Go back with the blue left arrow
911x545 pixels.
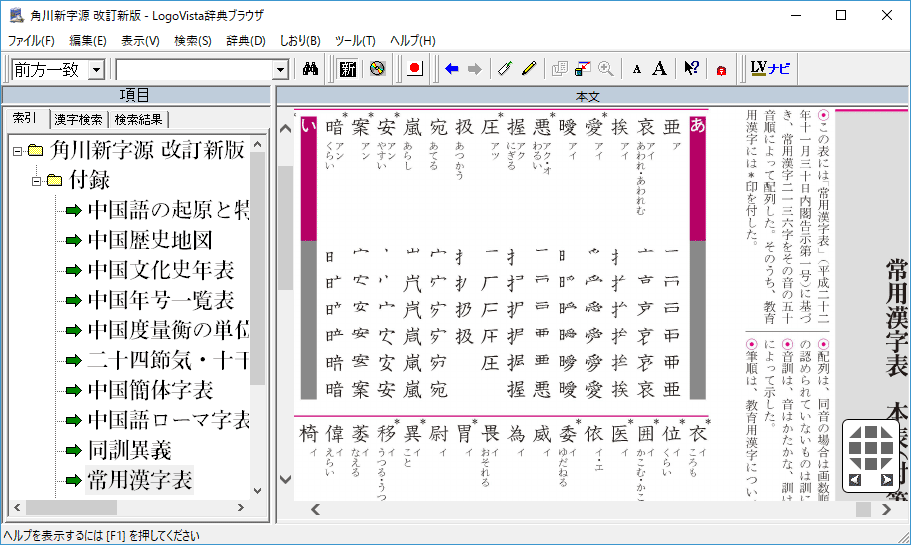[452, 69]
